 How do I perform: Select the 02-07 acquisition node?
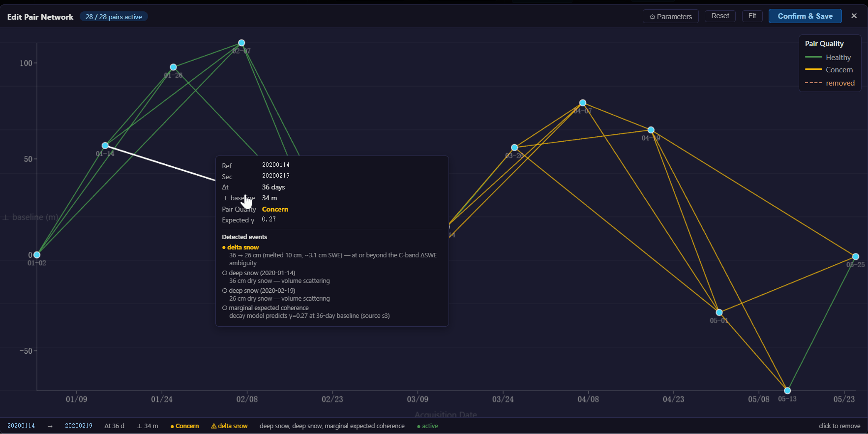[x=241, y=43]
